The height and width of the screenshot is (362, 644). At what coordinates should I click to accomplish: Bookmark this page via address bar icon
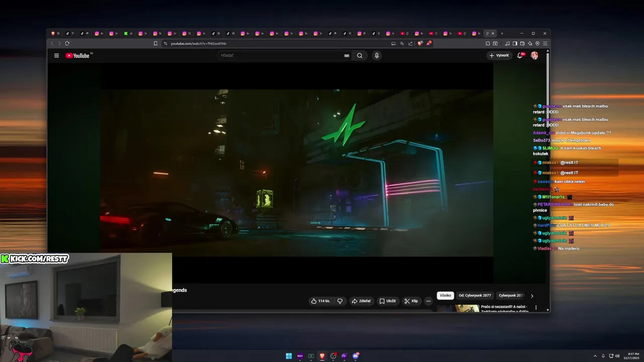click(155, 44)
